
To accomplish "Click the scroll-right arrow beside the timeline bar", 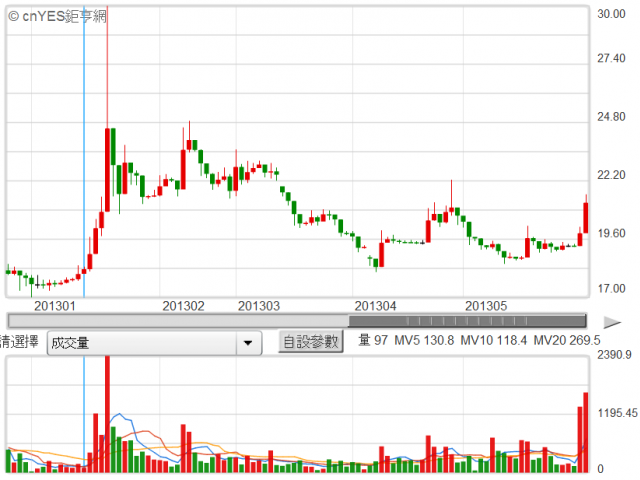I will 612,322.
